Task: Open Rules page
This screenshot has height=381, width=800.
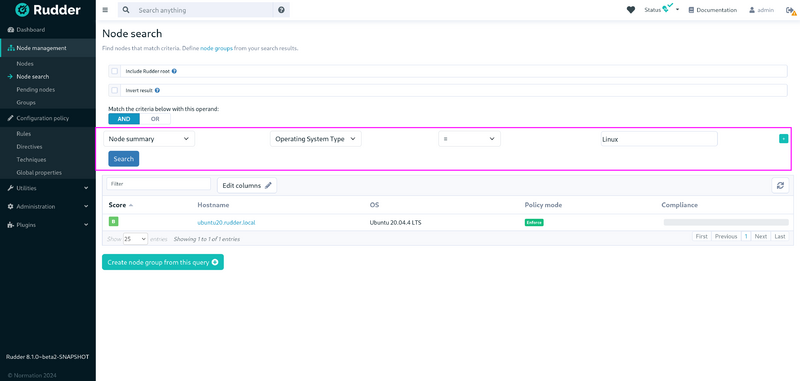Action: [x=23, y=134]
